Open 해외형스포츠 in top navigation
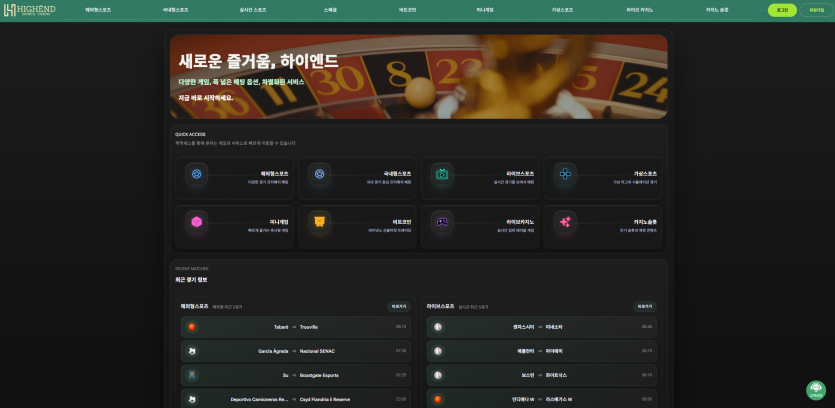Screen dimensions: 835x408 [98, 10]
